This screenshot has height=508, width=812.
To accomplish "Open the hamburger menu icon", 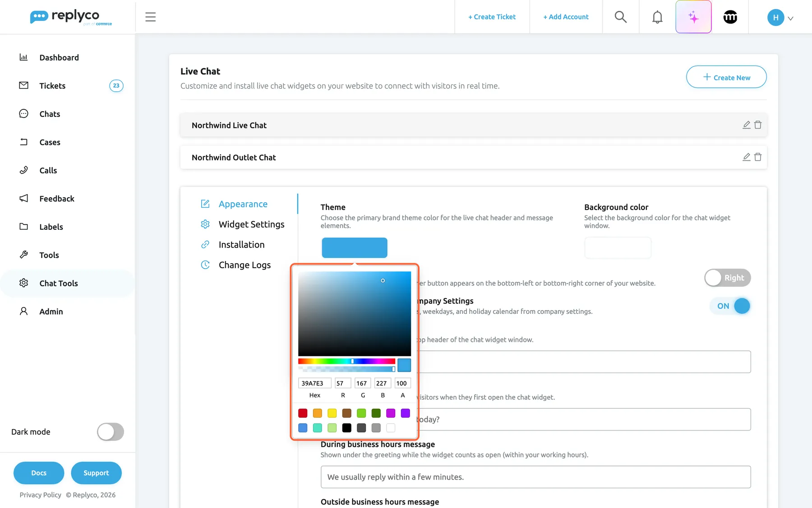I will pos(150,17).
